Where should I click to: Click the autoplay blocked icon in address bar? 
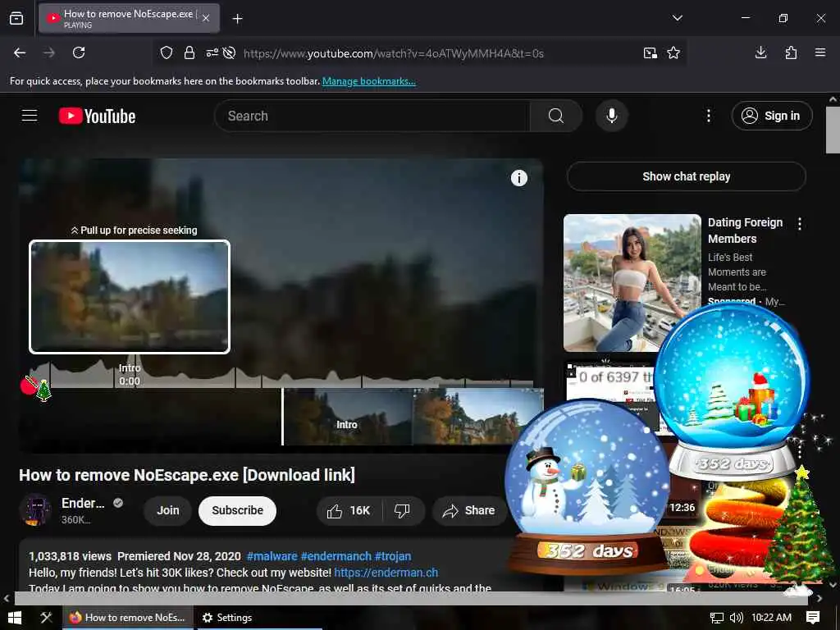[x=230, y=52]
